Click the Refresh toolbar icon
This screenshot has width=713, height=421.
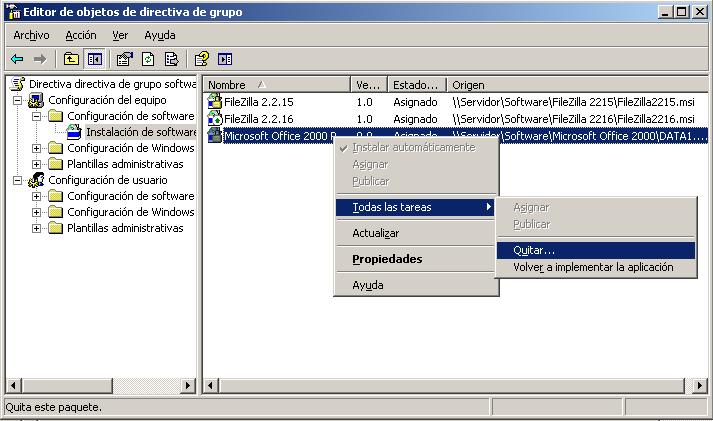(148, 59)
